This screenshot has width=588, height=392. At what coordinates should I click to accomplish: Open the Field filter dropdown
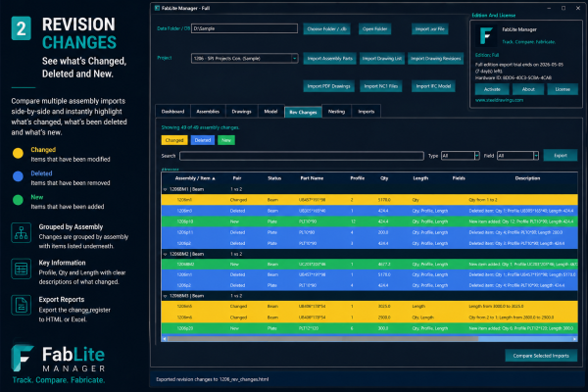536,156
